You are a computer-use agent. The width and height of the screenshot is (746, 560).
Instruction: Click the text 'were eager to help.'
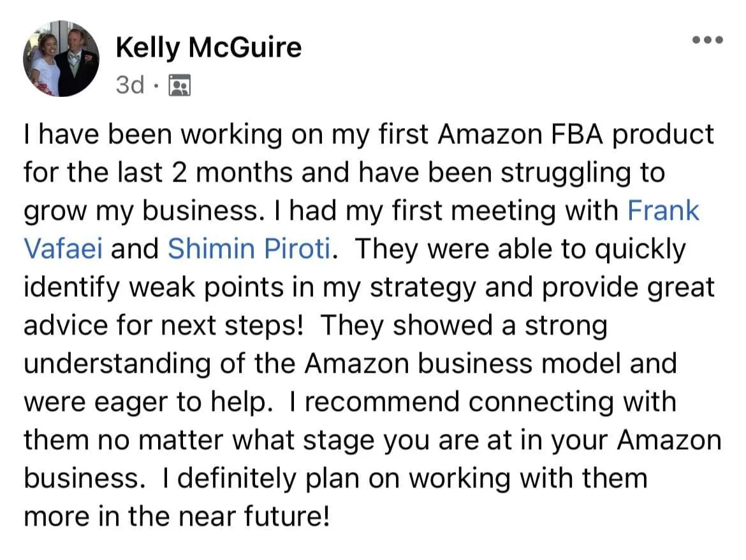(x=149, y=402)
